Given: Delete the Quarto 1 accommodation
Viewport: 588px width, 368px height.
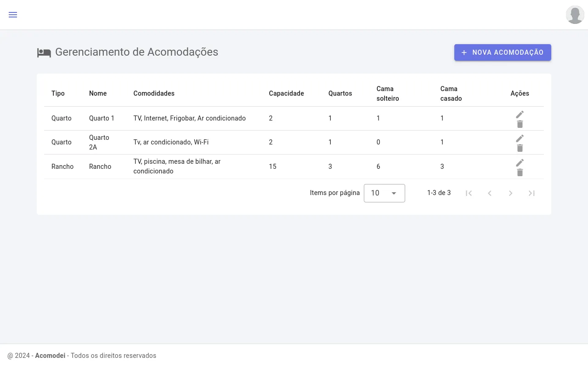Looking at the screenshot, I should pos(520,124).
